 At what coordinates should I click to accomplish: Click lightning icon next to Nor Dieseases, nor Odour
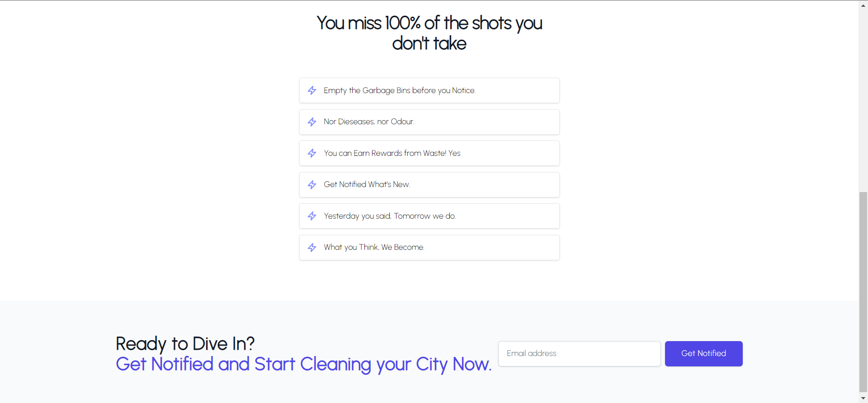pyautogui.click(x=312, y=122)
